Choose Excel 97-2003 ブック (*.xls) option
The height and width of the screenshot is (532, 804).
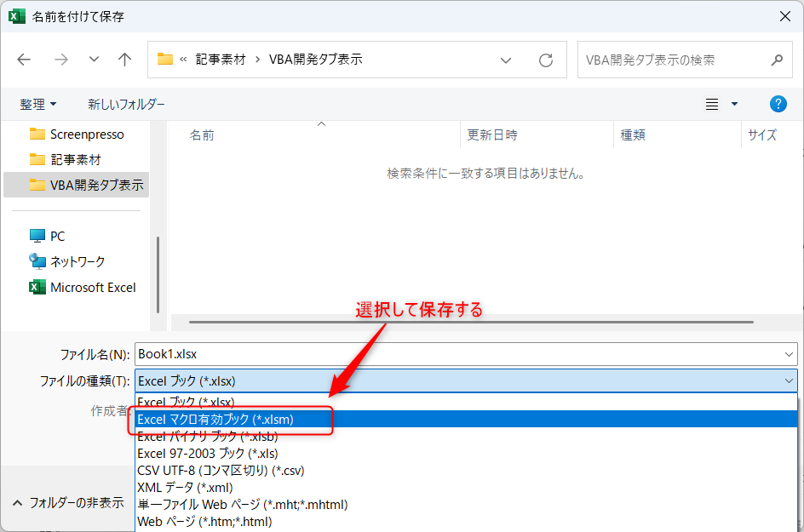pyautogui.click(x=466, y=454)
